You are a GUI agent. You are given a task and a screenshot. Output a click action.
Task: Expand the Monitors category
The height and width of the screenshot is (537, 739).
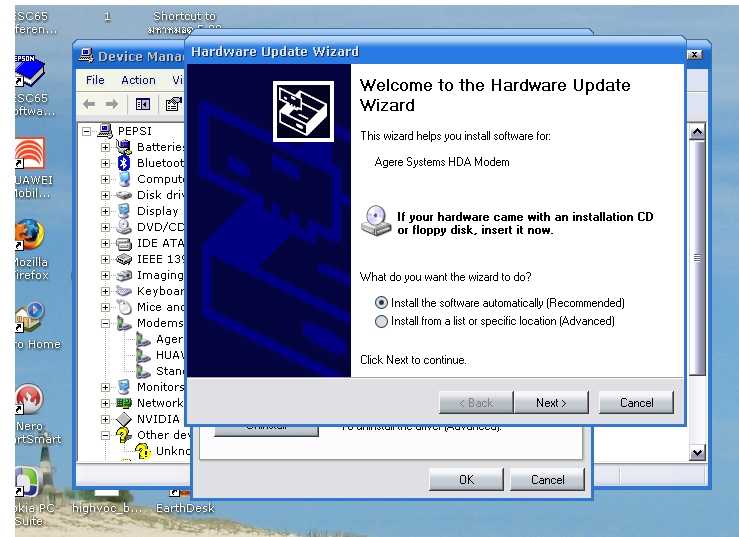106,387
